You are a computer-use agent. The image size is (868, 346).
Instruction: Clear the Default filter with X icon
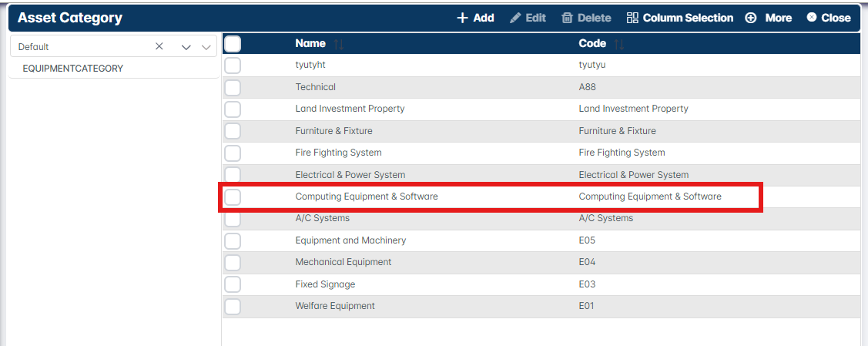click(x=159, y=47)
